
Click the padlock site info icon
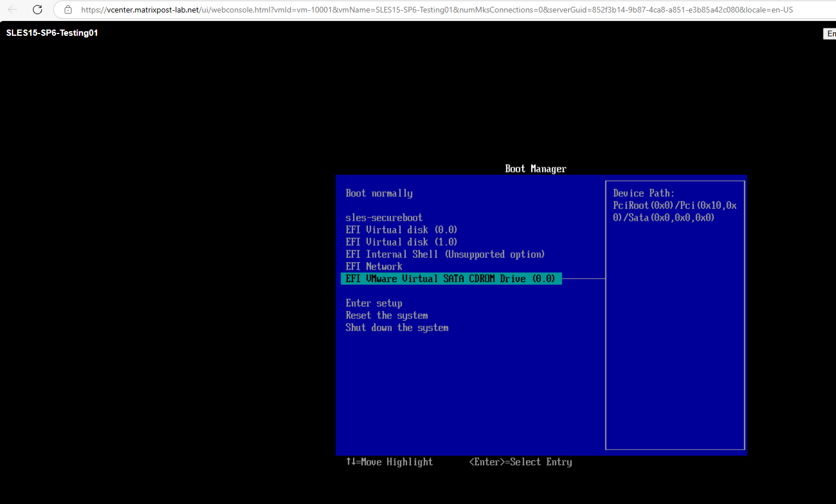click(68, 10)
